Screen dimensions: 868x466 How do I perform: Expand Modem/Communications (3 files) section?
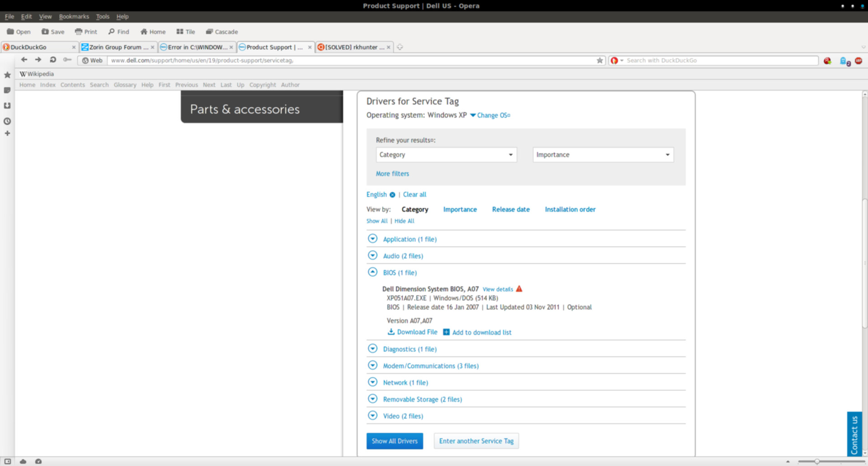pos(373,365)
